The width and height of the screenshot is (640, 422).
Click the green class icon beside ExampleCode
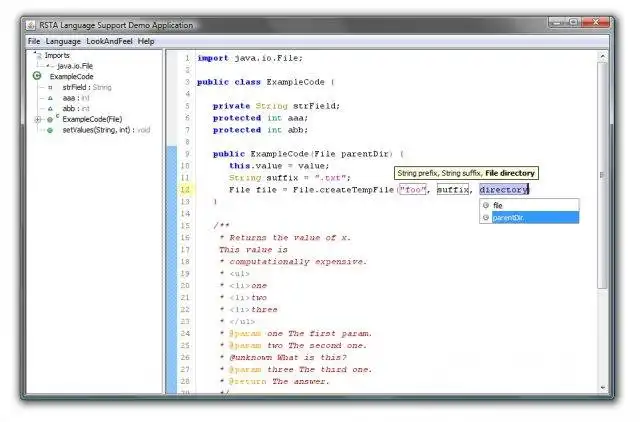coord(37,76)
